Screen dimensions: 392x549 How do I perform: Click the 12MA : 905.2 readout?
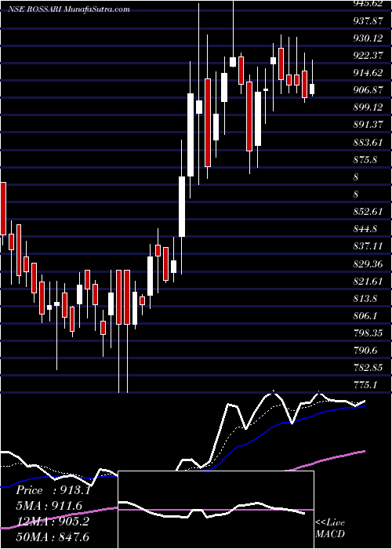[53, 521]
